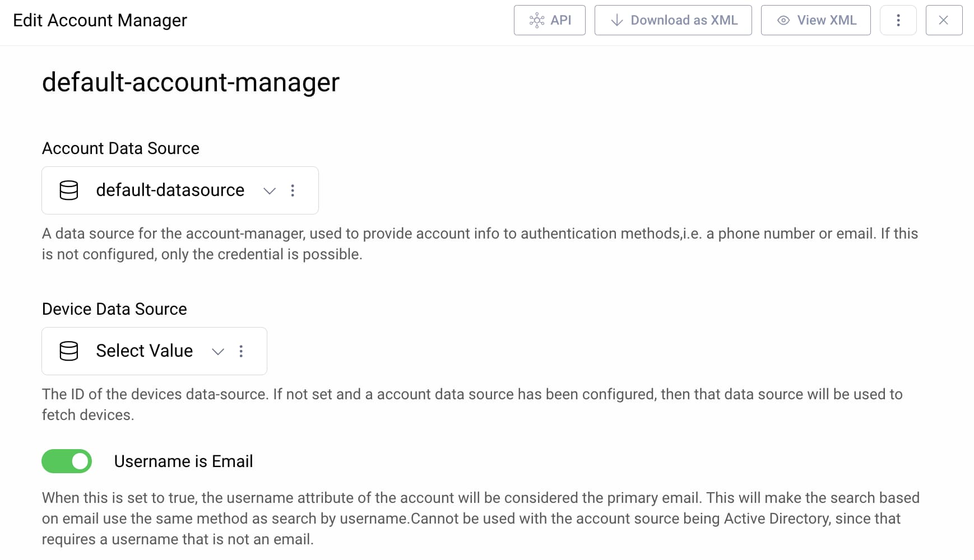
Task: Click the download arrow icon on Download as XML
Action: (616, 20)
